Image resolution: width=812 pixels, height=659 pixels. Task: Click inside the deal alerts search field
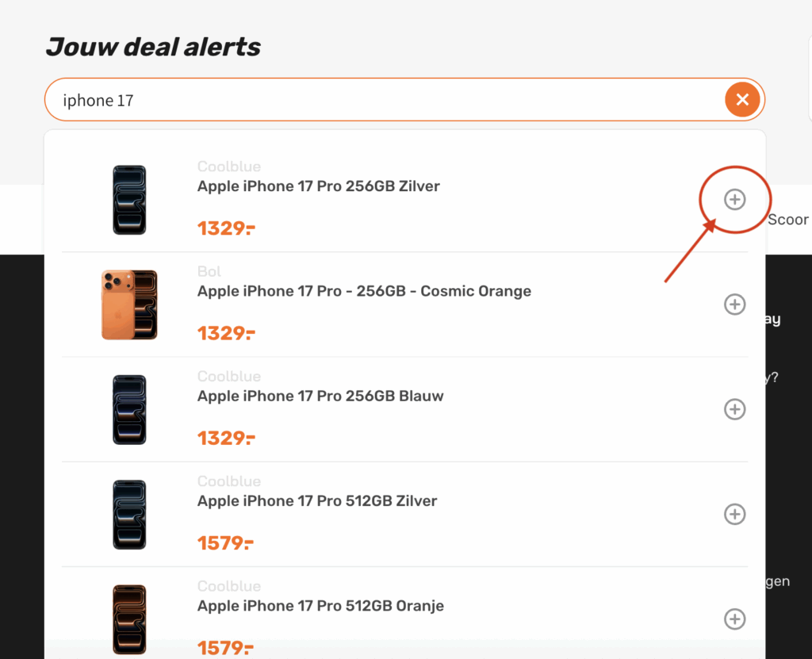[381, 100]
